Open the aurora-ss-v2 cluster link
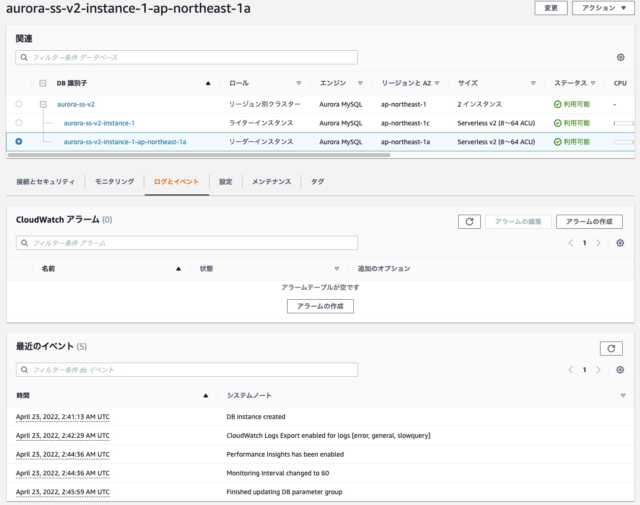 coord(76,105)
